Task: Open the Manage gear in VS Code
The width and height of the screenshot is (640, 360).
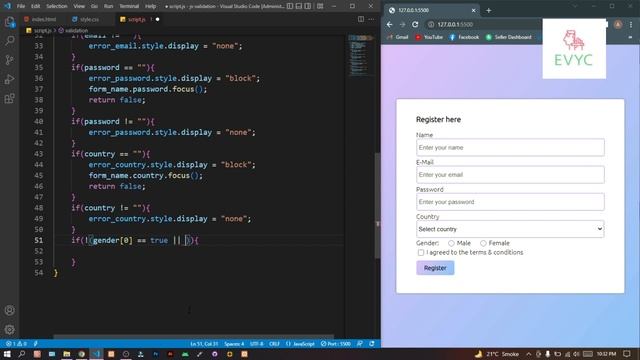Action: pos(9,329)
